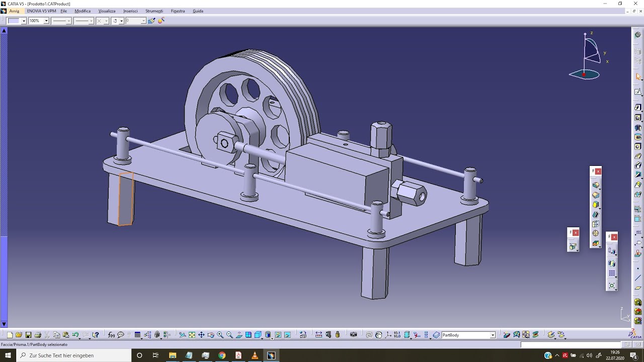Copy selection with the Copy icon
Viewport: 644px width, 362px height.
[x=56, y=335]
